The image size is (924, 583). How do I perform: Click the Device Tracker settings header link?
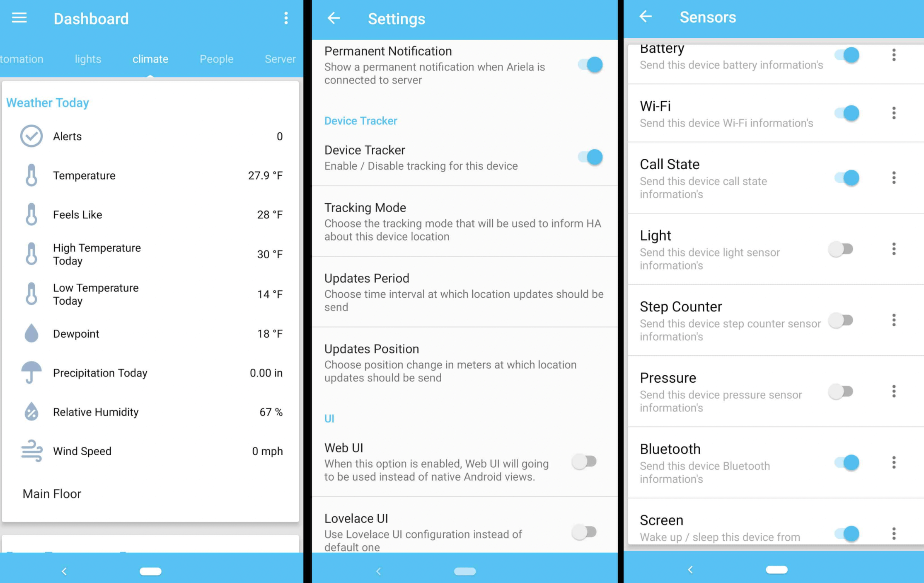tap(360, 120)
